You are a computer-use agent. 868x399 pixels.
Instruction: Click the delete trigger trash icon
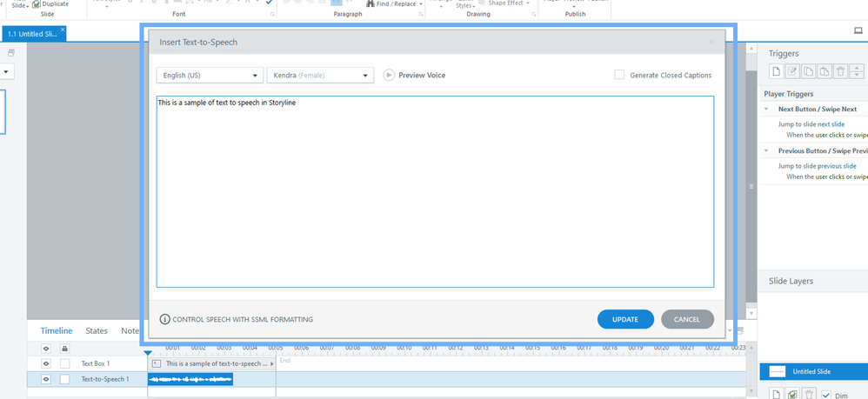coord(840,72)
